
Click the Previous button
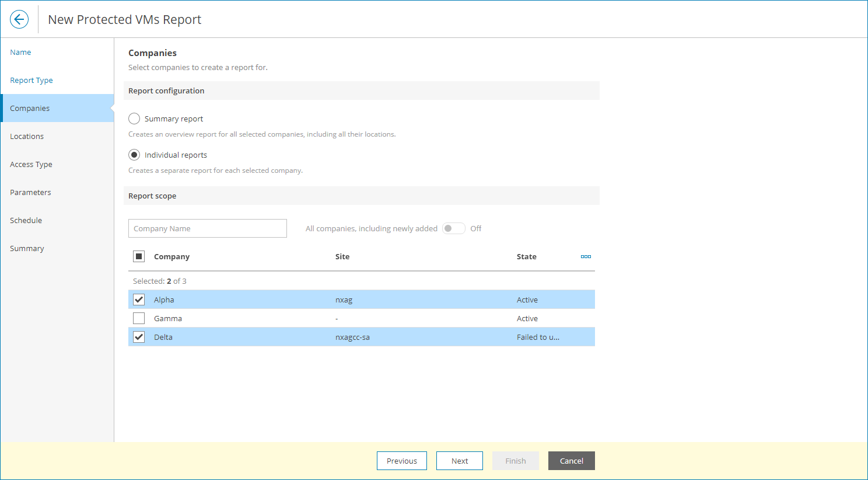click(402, 461)
